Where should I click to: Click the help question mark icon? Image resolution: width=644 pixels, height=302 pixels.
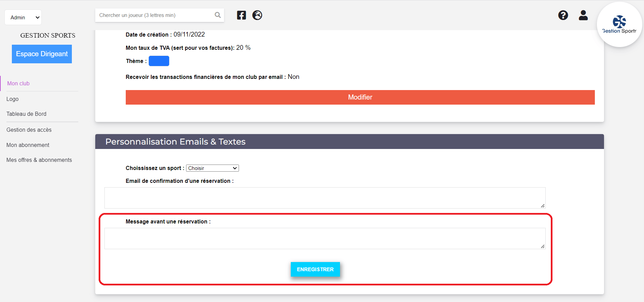pos(563,15)
